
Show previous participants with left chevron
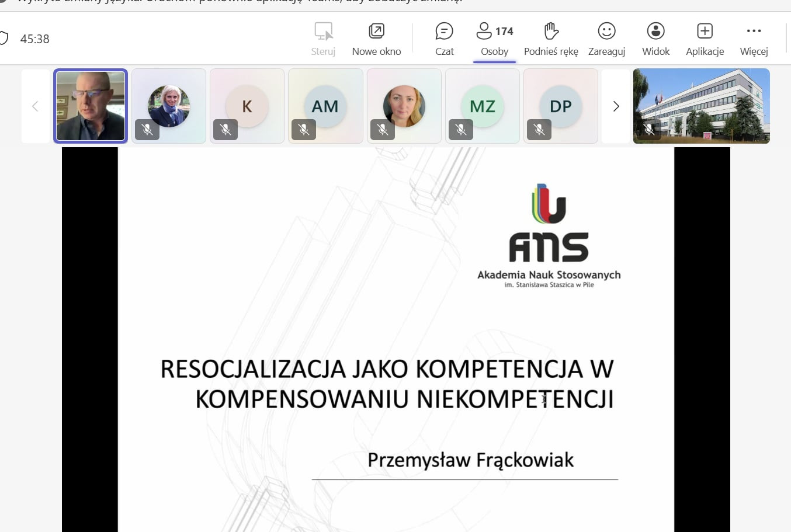click(35, 106)
